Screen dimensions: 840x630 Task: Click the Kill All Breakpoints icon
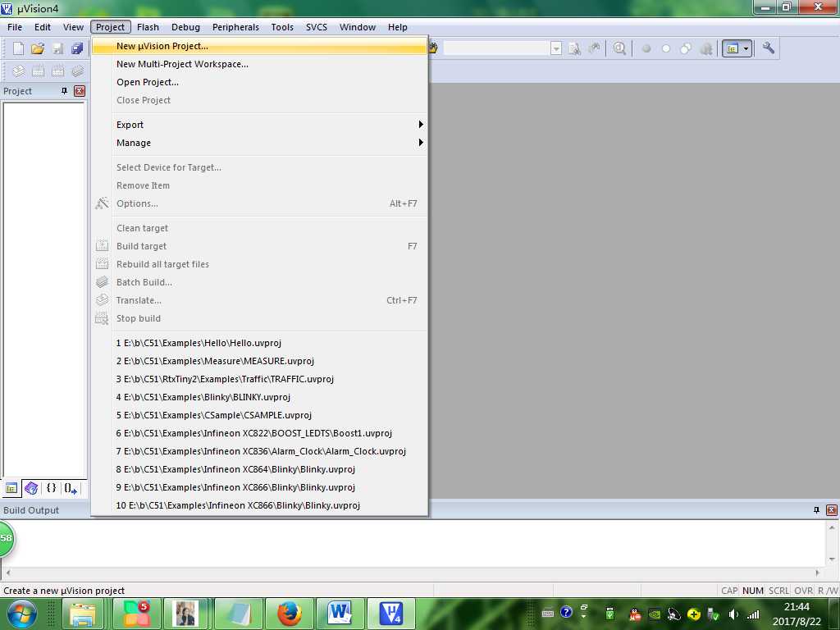[x=706, y=48]
